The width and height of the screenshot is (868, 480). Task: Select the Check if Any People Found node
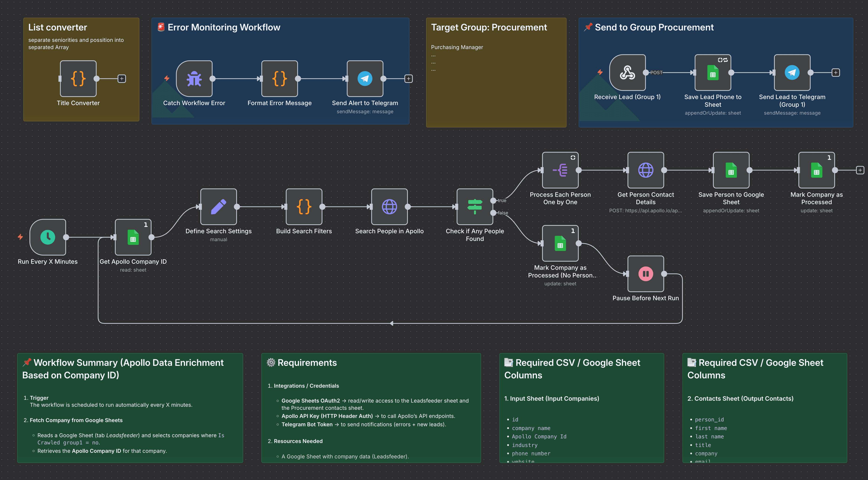coord(475,207)
